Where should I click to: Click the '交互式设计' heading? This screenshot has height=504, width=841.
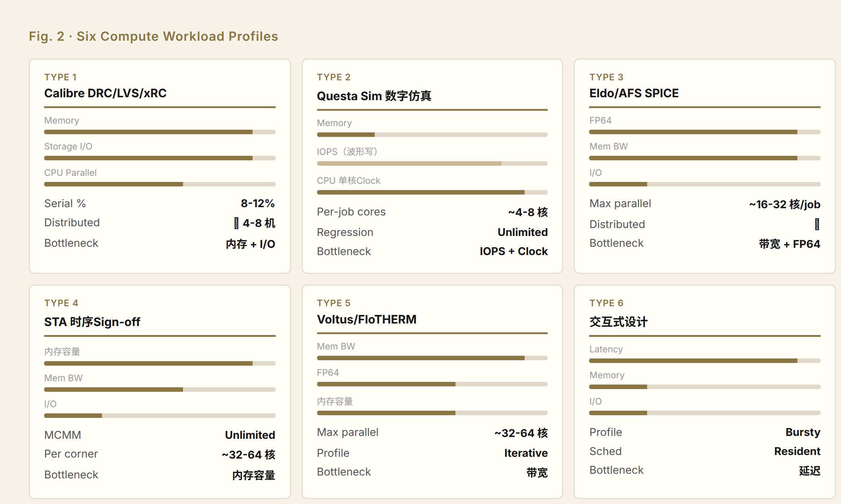tap(618, 322)
